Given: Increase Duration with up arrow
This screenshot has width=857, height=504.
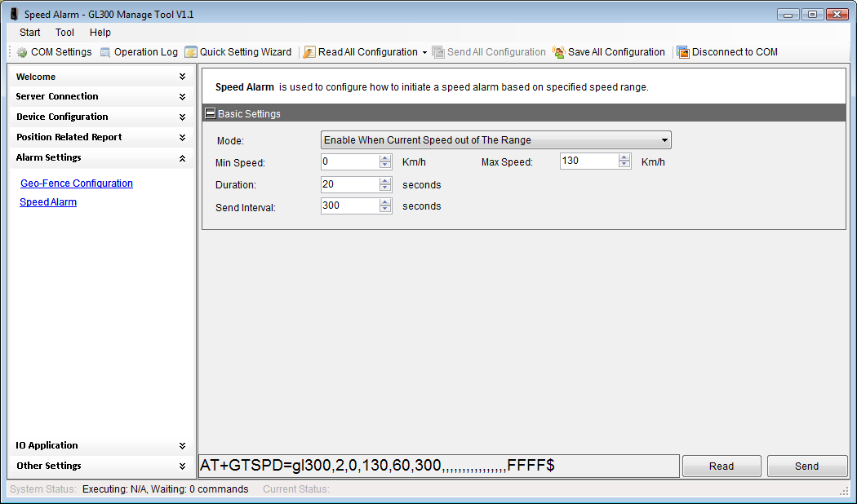Looking at the screenshot, I should (384, 181).
